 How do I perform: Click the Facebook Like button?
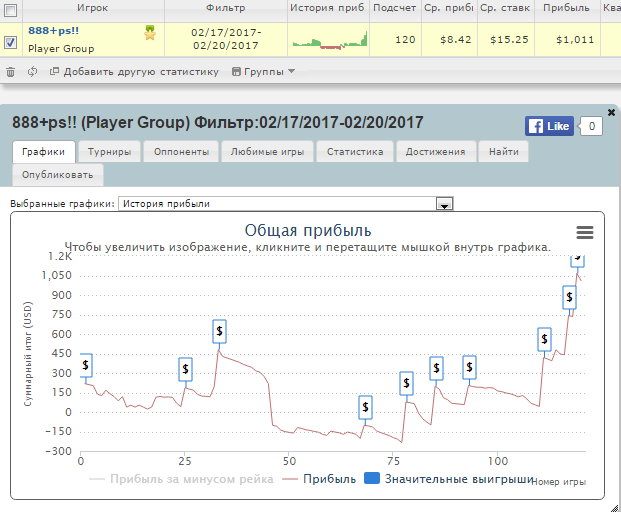[549, 126]
